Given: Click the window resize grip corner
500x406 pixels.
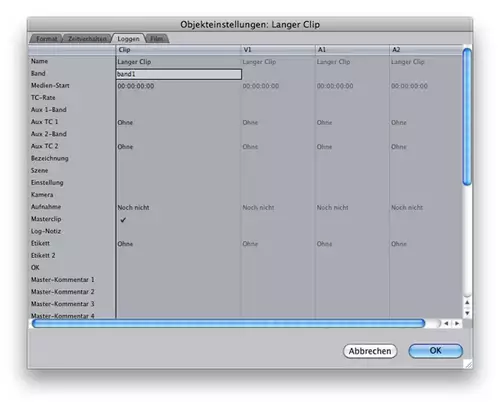Looking at the screenshot, I should pyautogui.click(x=469, y=364).
